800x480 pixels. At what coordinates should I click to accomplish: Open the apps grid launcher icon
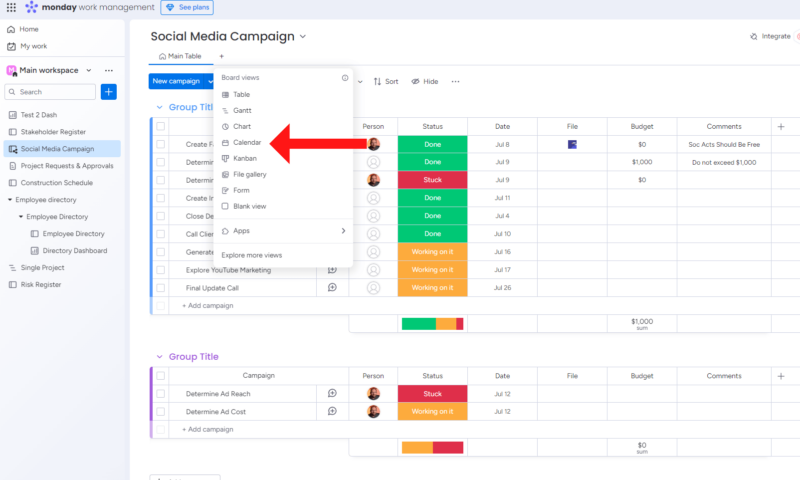[x=11, y=7]
